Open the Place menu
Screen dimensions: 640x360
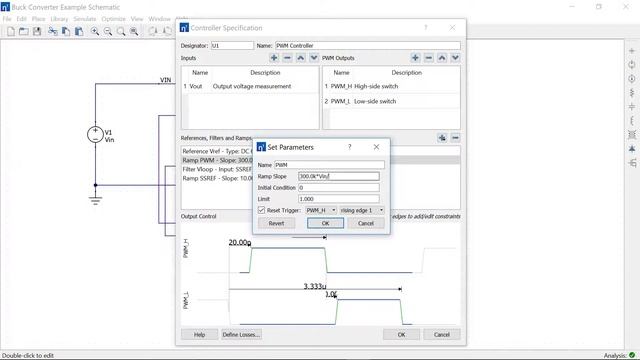[x=38, y=19]
